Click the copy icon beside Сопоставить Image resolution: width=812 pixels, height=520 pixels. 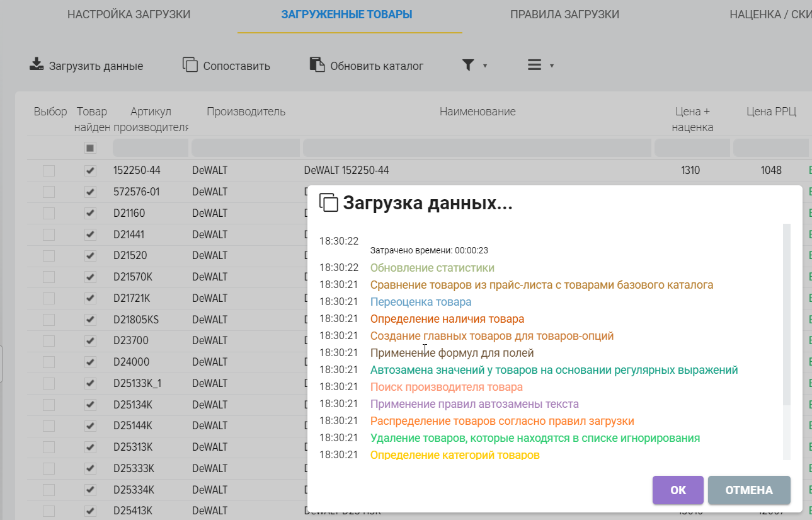(x=190, y=65)
